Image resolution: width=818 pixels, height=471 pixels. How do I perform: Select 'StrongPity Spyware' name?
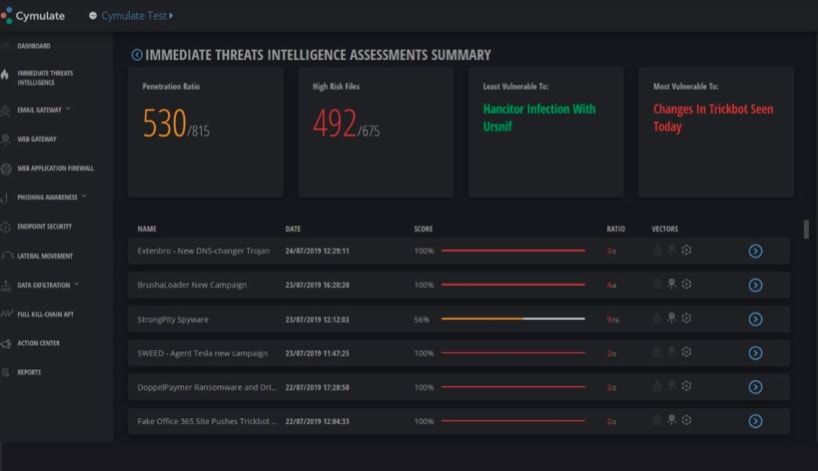click(173, 319)
